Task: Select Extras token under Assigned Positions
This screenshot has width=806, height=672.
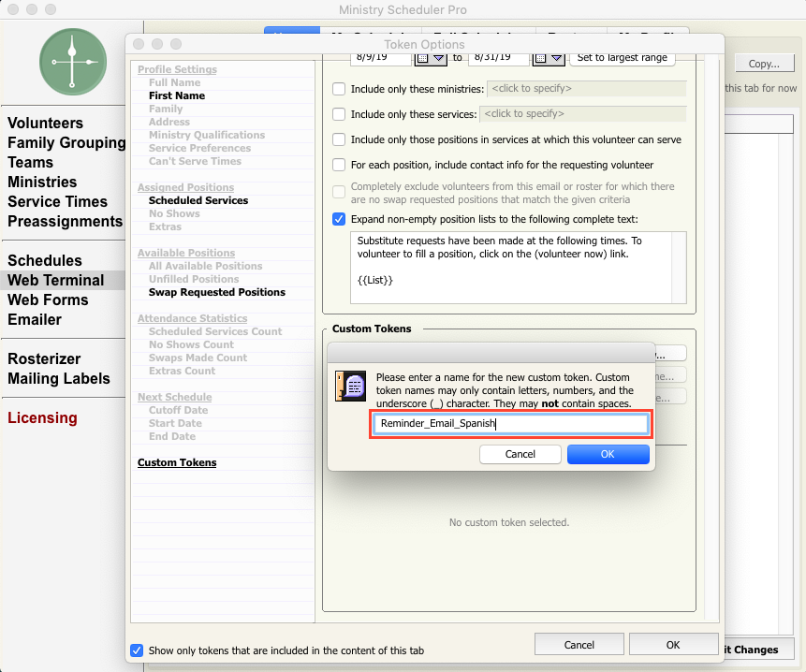Action: 165,226
